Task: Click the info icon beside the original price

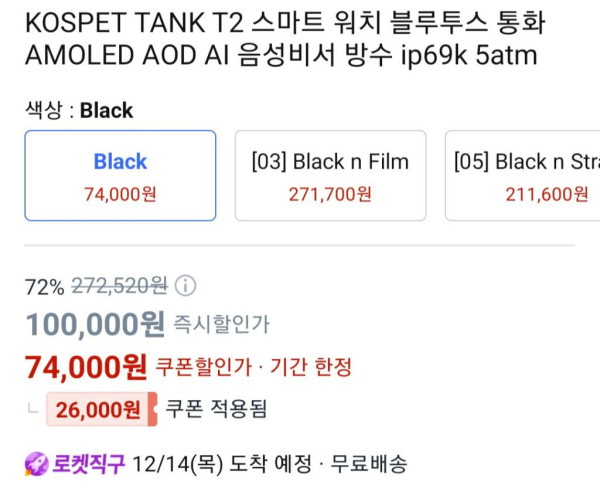Action: 186,286
